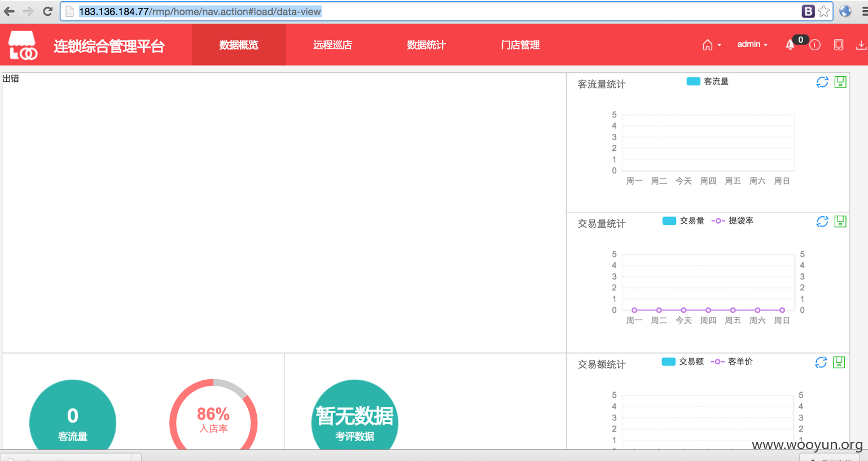Image resolution: width=868 pixels, height=461 pixels.
Task: Click the 交易额统计 heading
Action: point(602,364)
